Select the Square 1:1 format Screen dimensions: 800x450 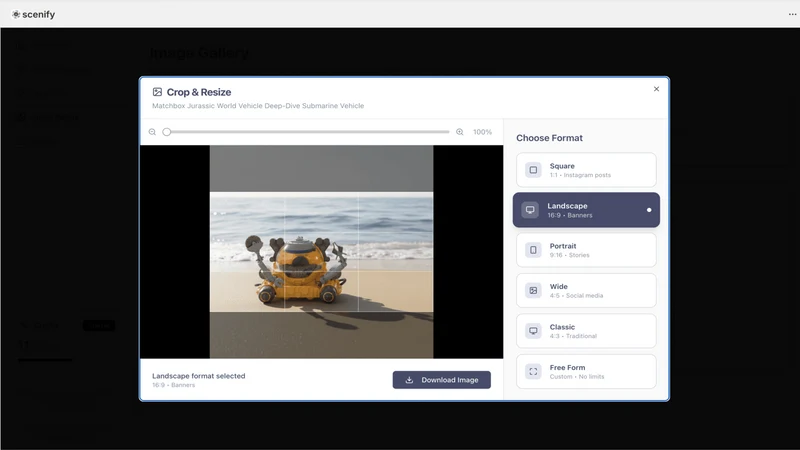(x=586, y=170)
